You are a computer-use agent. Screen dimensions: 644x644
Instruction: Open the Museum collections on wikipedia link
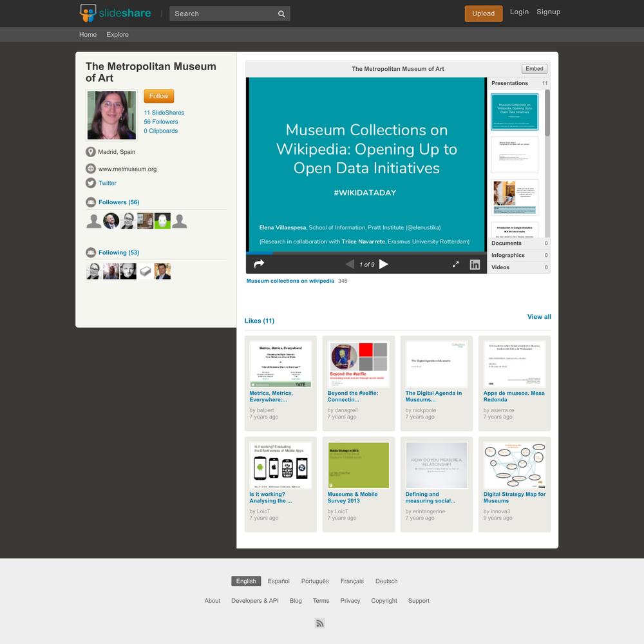290,281
